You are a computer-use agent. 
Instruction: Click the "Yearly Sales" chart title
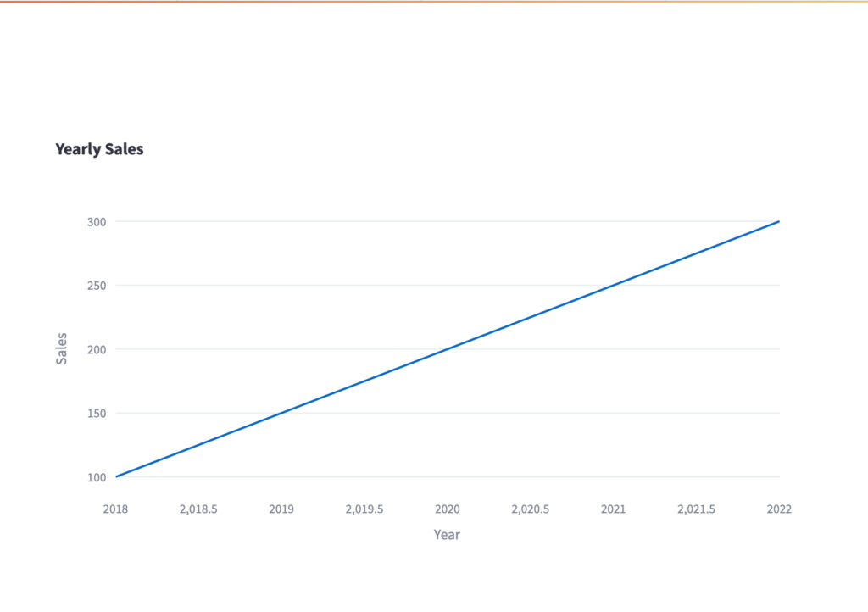pos(99,149)
